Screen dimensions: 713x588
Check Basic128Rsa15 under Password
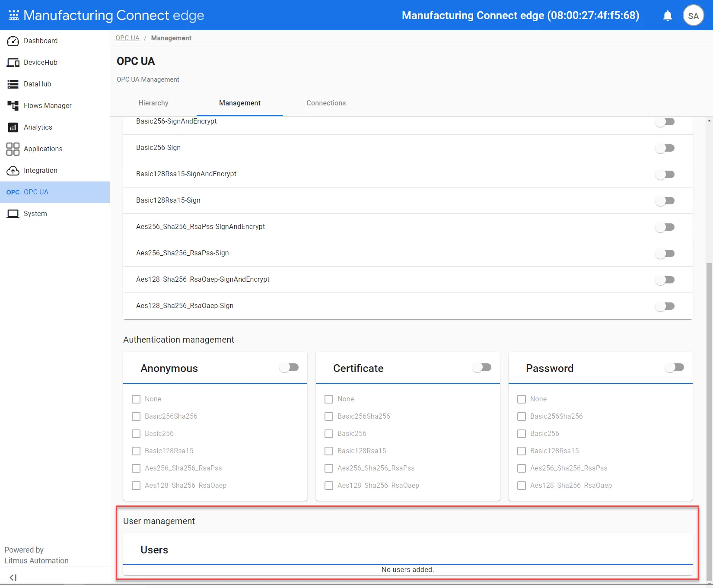pyautogui.click(x=522, y=451)
